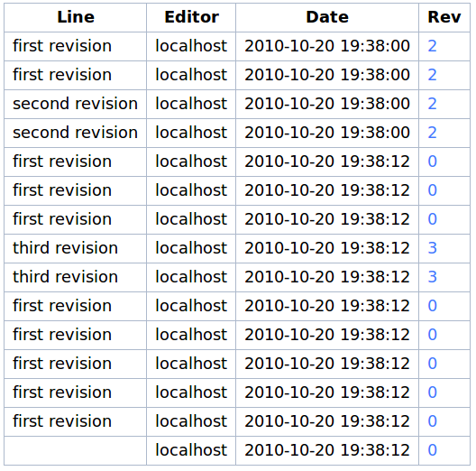Click the date in the upper third revision row
The width and height of the screenshot is (476, 471).
(x=327, y=248)
